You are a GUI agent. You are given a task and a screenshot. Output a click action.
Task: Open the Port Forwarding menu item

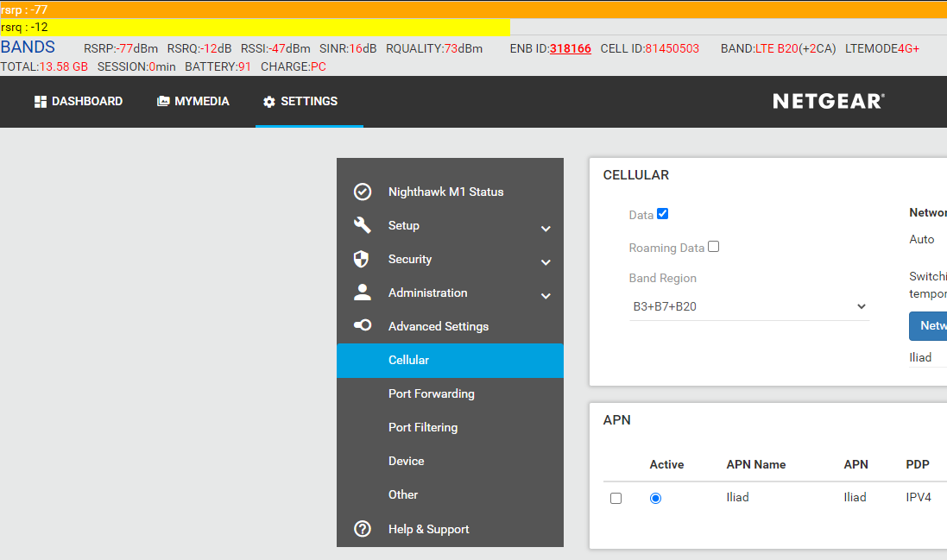click(450, 394)
